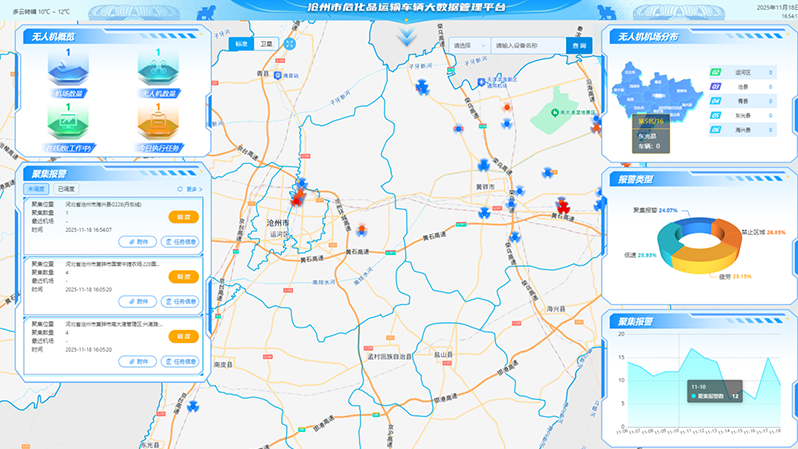Open the 请选择 device type dropdown
This screenshot has width=798, height=449.
click(466, 46)
